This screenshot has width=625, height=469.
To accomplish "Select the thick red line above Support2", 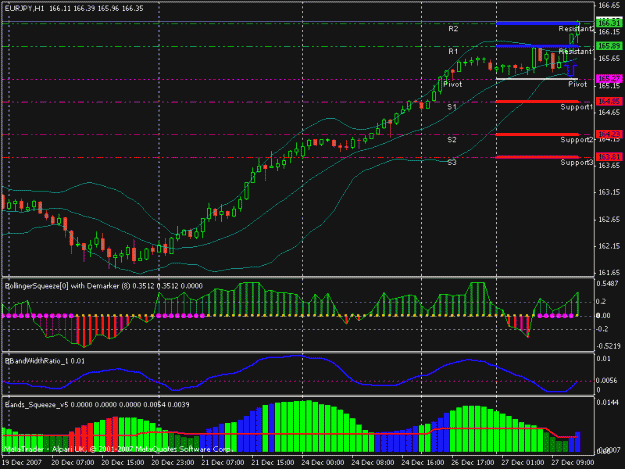I will [x=537, y=134].
